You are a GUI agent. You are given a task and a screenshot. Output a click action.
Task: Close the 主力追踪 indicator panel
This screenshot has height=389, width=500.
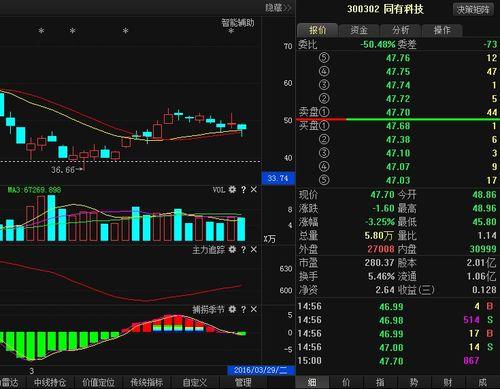click(254, 249)
